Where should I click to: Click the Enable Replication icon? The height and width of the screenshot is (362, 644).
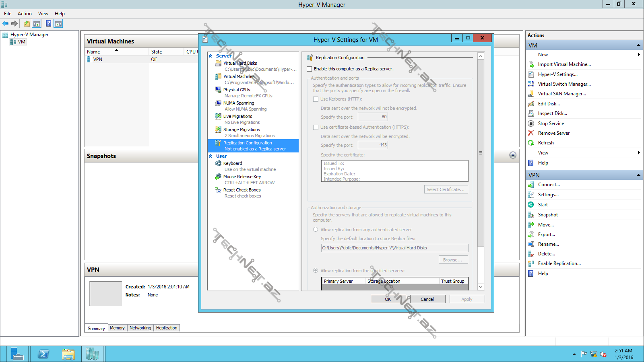[x=531, y=263]
